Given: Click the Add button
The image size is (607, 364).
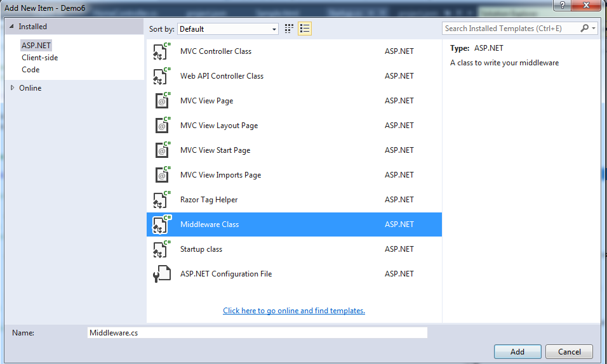Looking at the screenshot, I should [517, 351].
